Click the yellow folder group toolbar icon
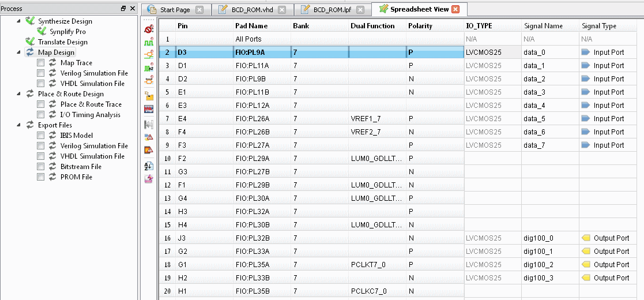644x300 pixels. click(x=149, y=96)
